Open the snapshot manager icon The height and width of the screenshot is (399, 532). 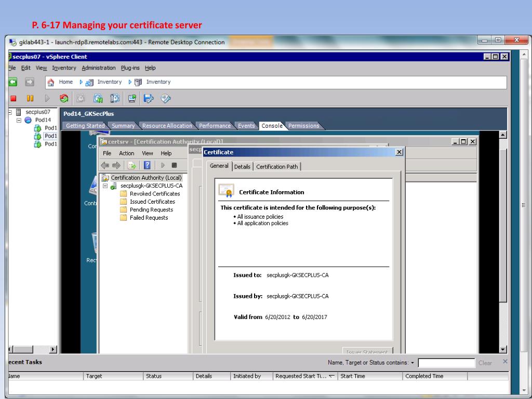[115, 98]
